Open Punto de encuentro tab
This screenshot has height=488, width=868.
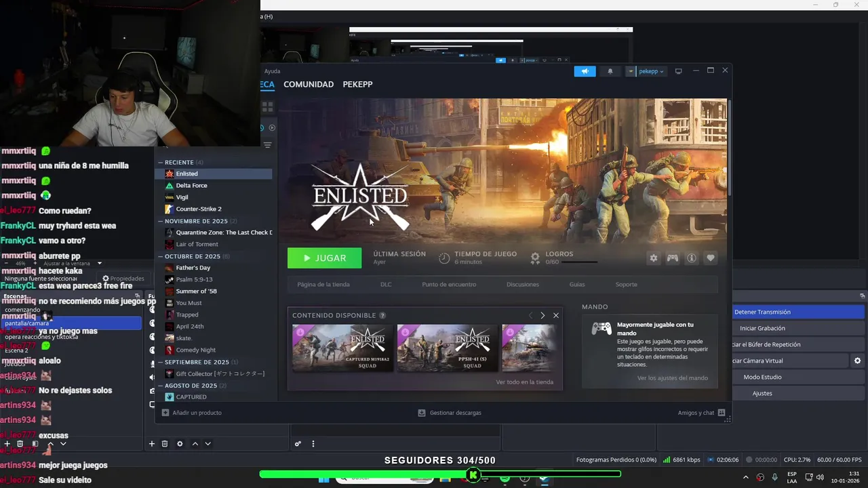pyautogui.click(x=449, y=285)
